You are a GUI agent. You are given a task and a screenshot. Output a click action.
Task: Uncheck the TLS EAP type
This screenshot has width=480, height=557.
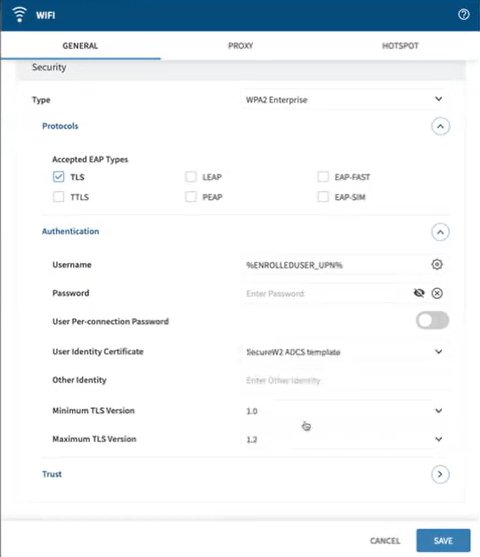(x=59, y=177)
